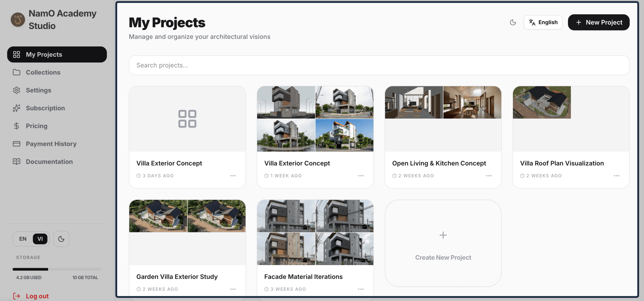The height and width of the screenshot is (301, 644).
Task: Open options menu on Villa Exterior Concept card
Action: point(233,176)
